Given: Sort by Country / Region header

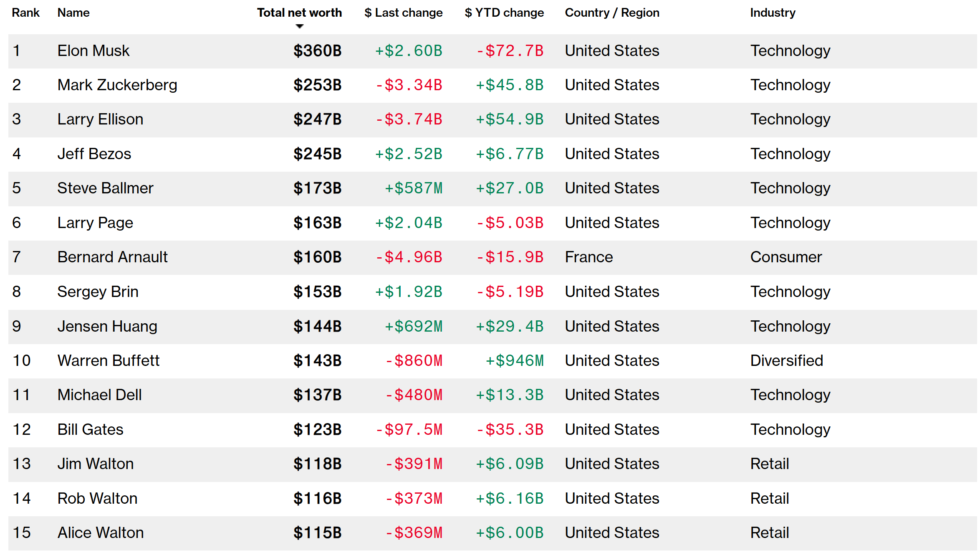Looking at the screenshot, I should pos(612,13).
